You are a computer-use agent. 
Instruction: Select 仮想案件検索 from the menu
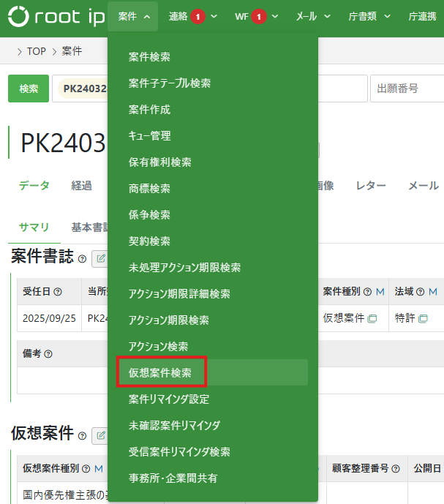click(160, 372)
